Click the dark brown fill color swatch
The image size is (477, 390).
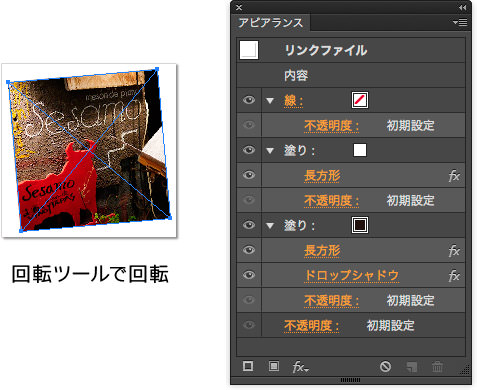[x=360, y=225]
